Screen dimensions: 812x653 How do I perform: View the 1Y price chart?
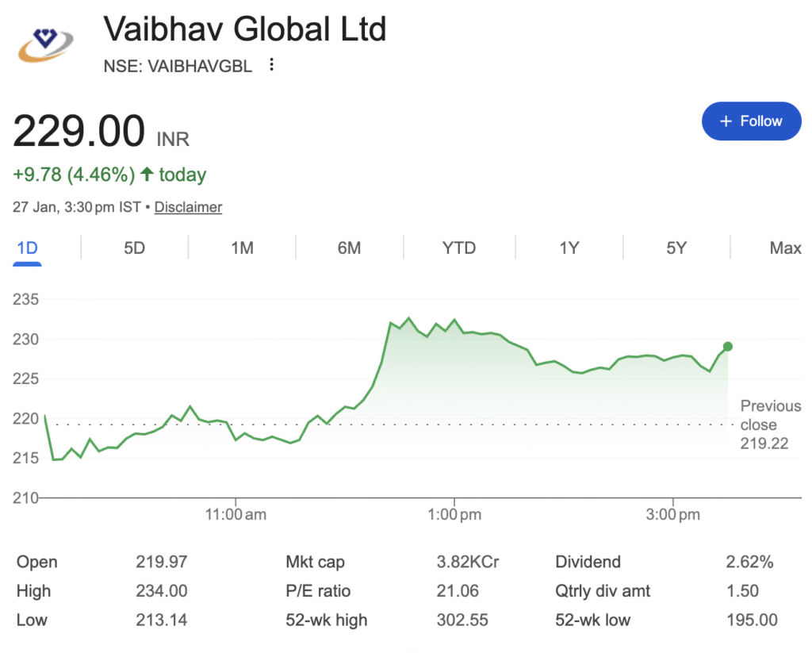pos(569,248)
